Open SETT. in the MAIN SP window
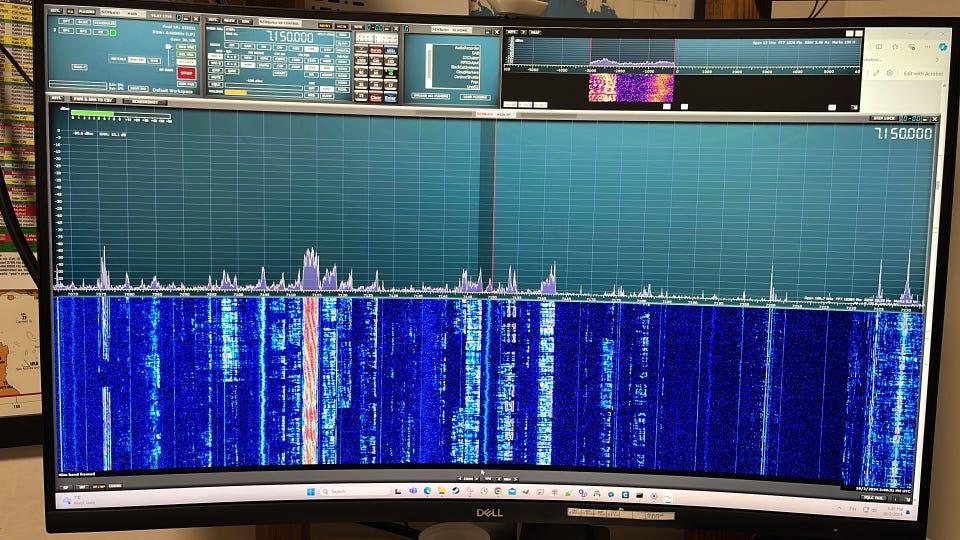This screenshot has height=540, width=960. click(x=55, y=98)
